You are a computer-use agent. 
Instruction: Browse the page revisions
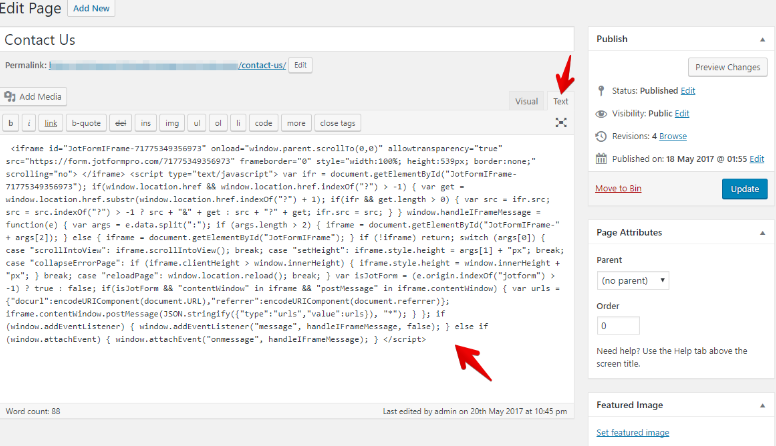[x=673, y=136]
